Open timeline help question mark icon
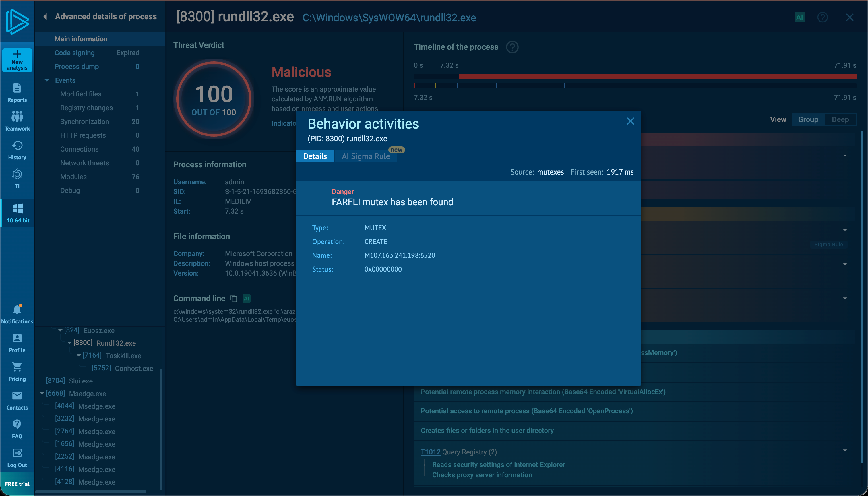 coord(512,47)
